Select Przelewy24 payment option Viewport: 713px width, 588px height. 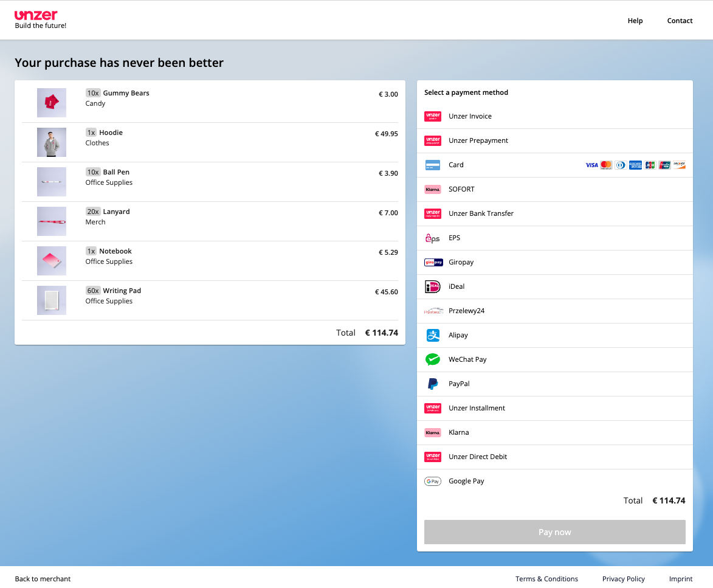[555, 311]
